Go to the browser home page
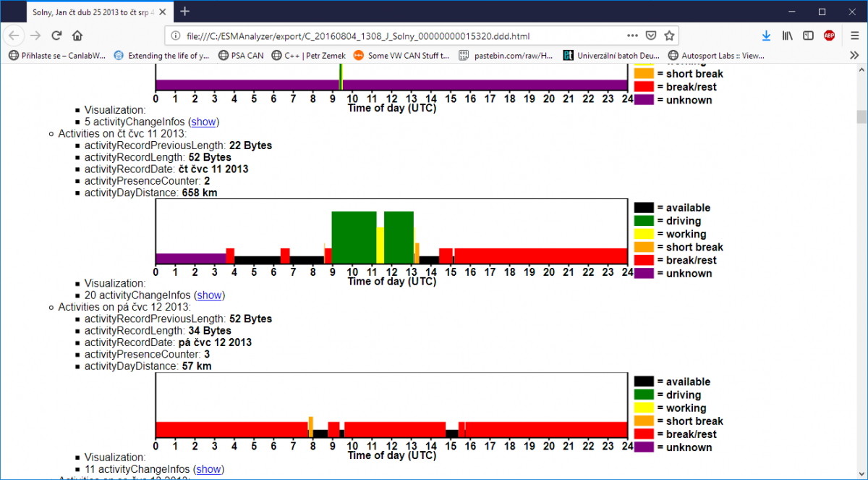This screenshot has width=868, height=480. (x=77, y=35)
